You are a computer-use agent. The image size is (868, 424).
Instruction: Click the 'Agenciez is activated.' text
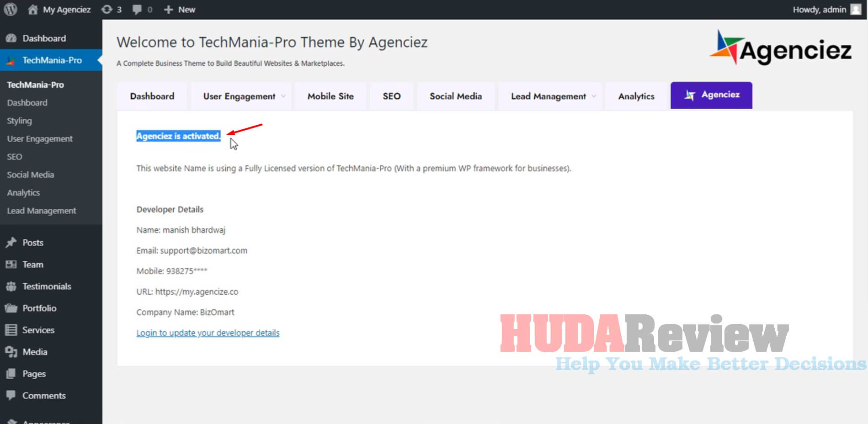[x=178, y=136]
